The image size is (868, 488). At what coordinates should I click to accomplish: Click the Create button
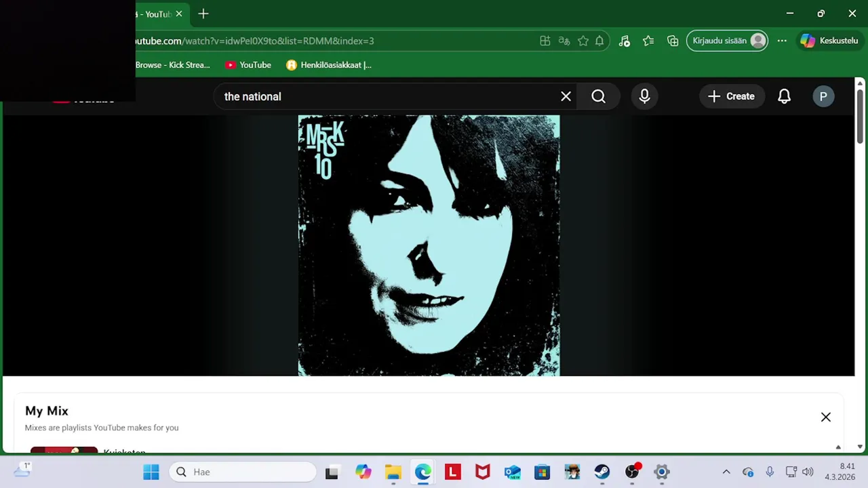coord(731,96)
